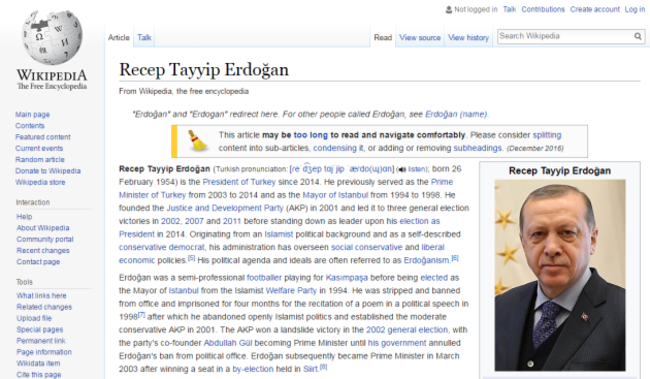Open Featured content sidebar link

click(43, 137)
